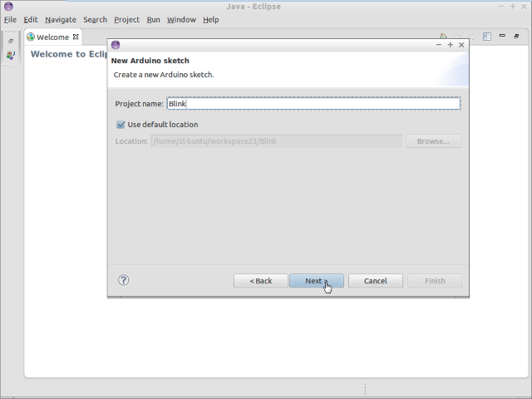The image size is (532, 399).
Task: Click the Welcome back navigation arrow
Action: click(x=458, y=37)
